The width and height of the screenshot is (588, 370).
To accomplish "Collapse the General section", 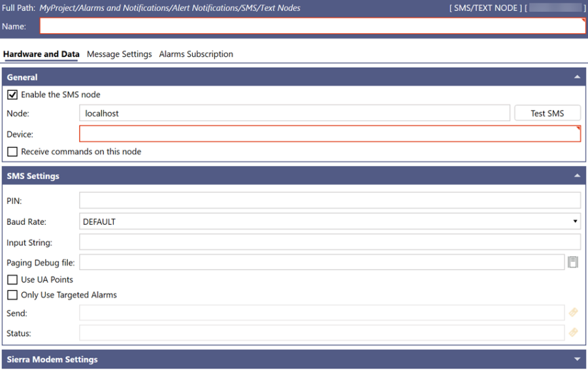I will point(577,77).
